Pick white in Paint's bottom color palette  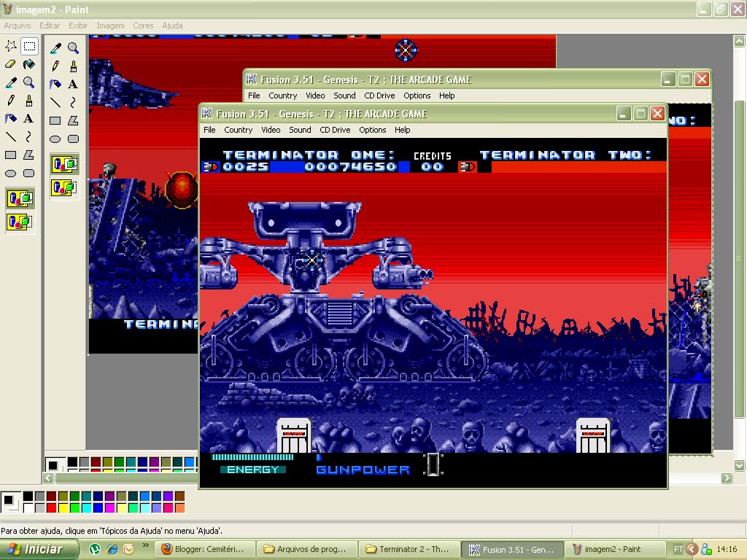coord(28,508)
